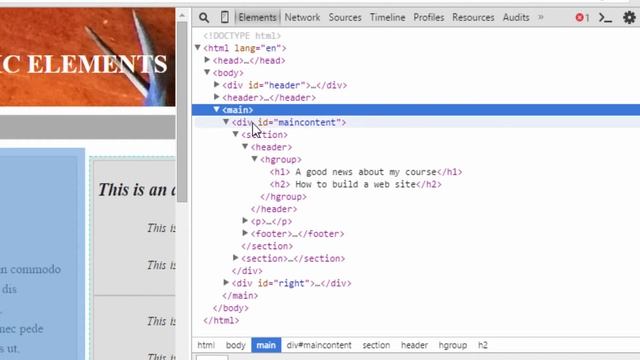Click html in the breadcrumb bar
Image resolution: width=640 pixels, height=360 pixels.
click(x=206, y=345)
